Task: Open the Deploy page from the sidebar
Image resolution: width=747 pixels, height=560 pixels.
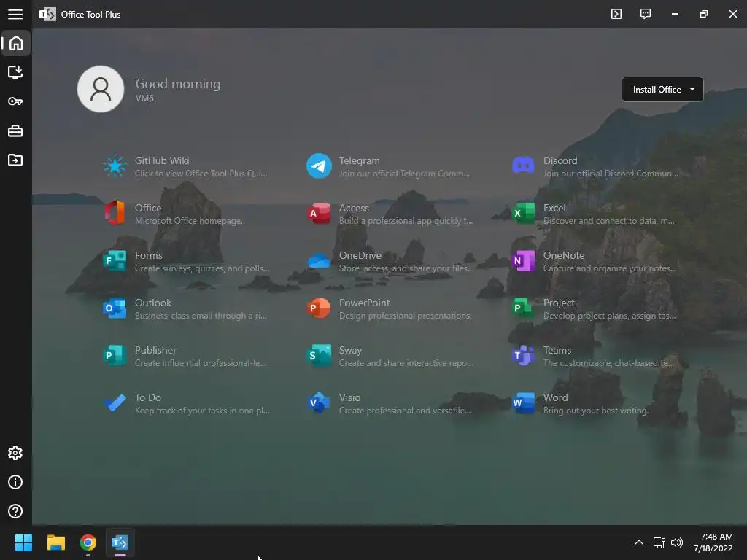Action: (15, 72)
